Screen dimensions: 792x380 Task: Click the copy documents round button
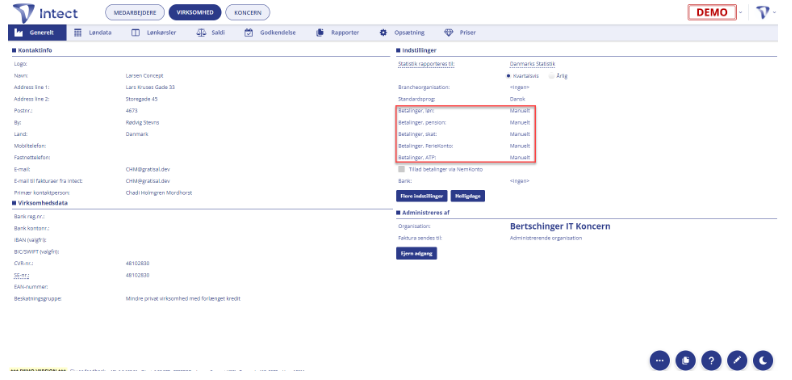[685, 360]
